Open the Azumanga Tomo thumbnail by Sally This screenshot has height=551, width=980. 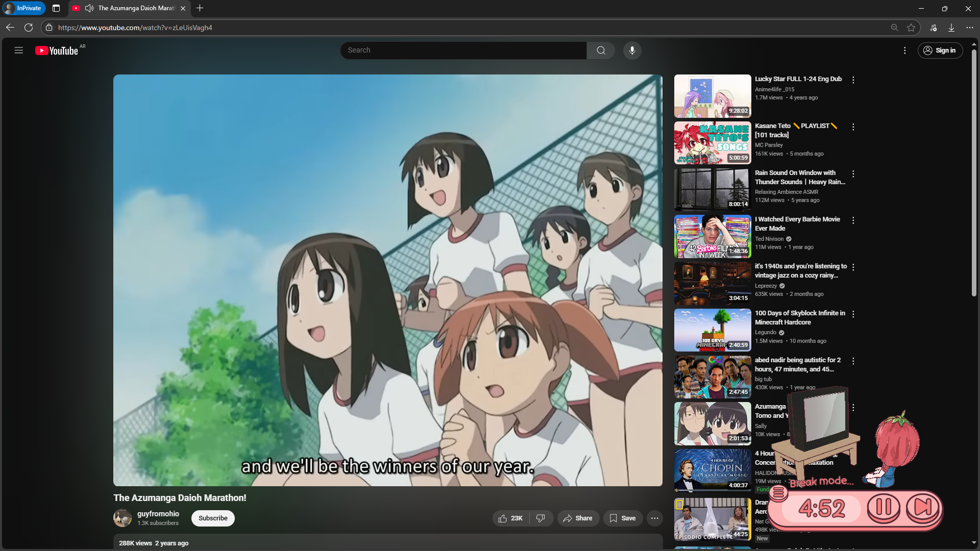713,423
